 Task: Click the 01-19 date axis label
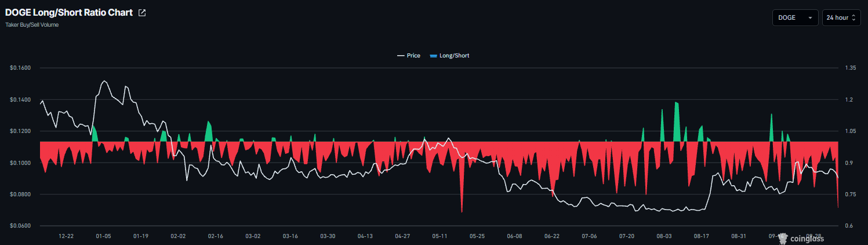point(141,236)
